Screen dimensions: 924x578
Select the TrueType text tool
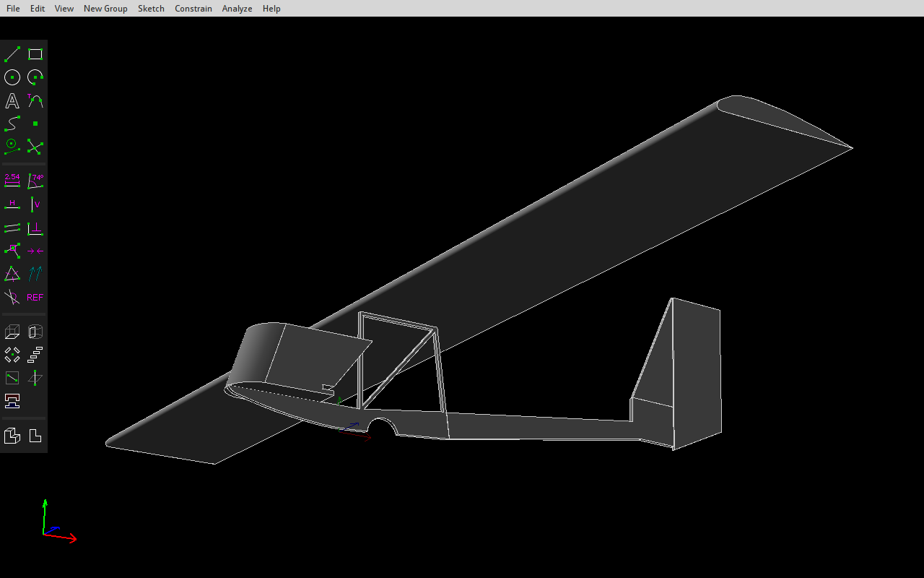[12, 100]
